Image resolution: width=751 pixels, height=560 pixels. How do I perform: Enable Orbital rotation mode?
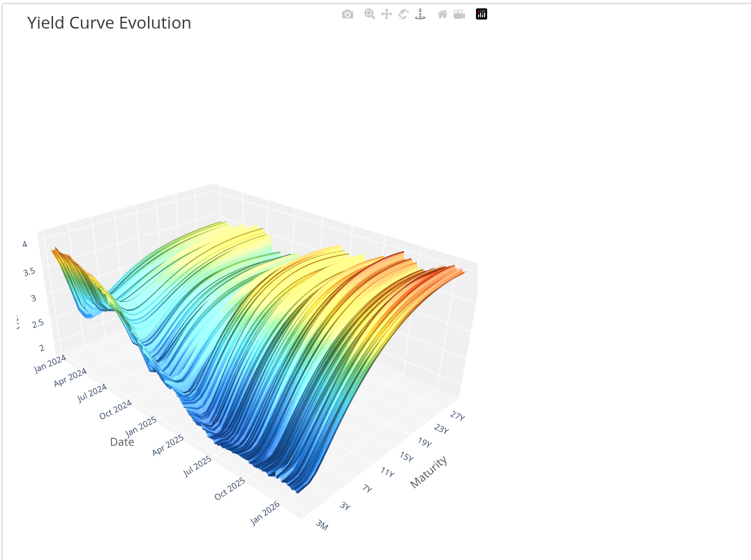click(403, 14)
